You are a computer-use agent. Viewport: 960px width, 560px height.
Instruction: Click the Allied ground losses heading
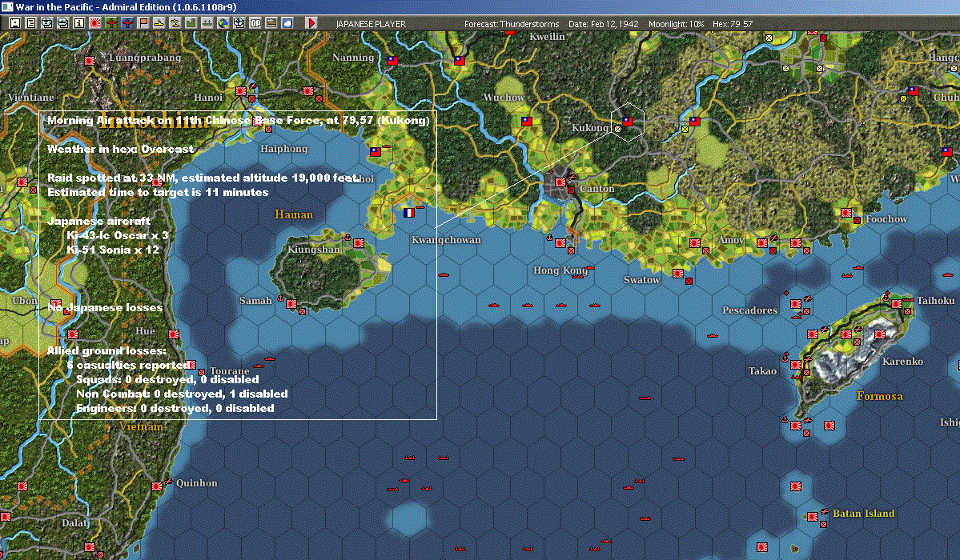[106, 350]
